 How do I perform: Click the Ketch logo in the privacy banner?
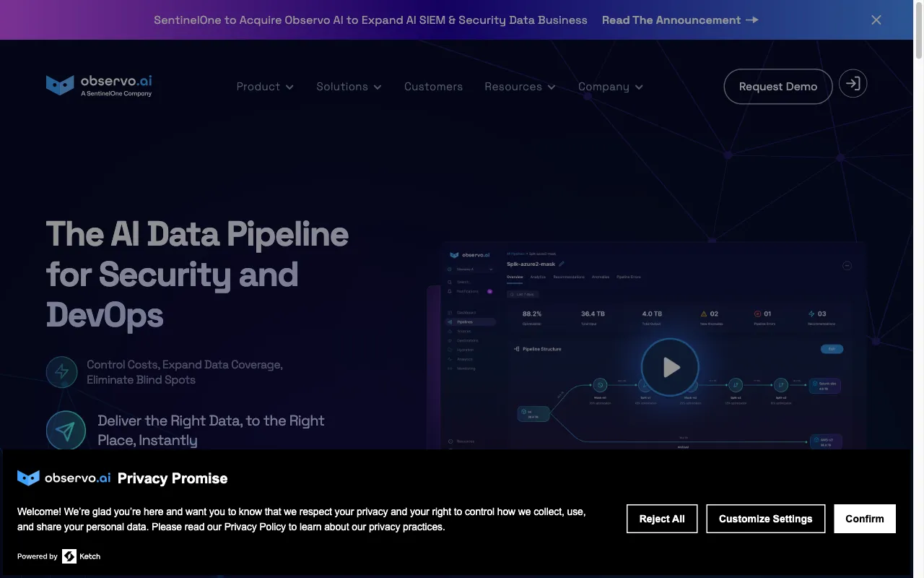[81, 556]
